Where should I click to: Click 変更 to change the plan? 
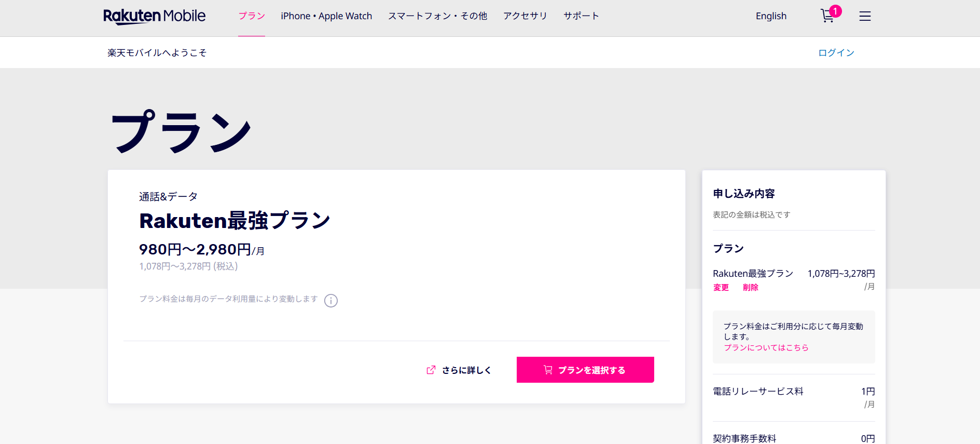[721, 287]
